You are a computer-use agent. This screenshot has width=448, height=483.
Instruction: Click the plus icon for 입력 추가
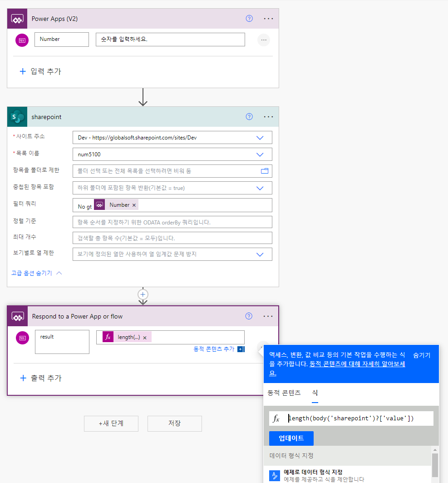[x=23, y=71]
